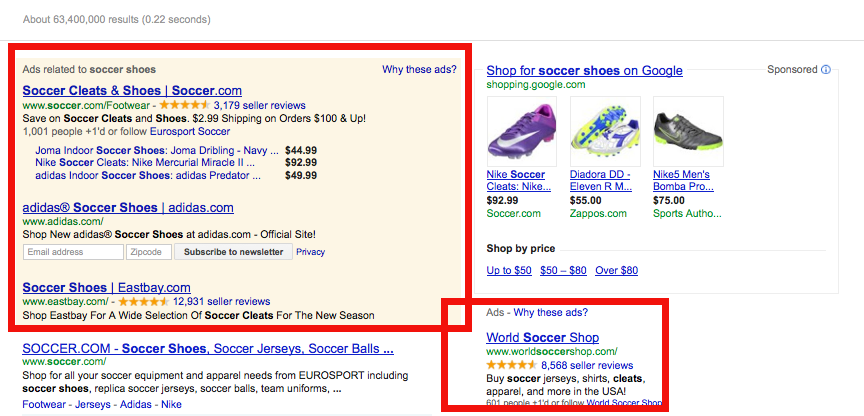Open the Privacy link
Viewport: 864px width, 416px height.
311,252
